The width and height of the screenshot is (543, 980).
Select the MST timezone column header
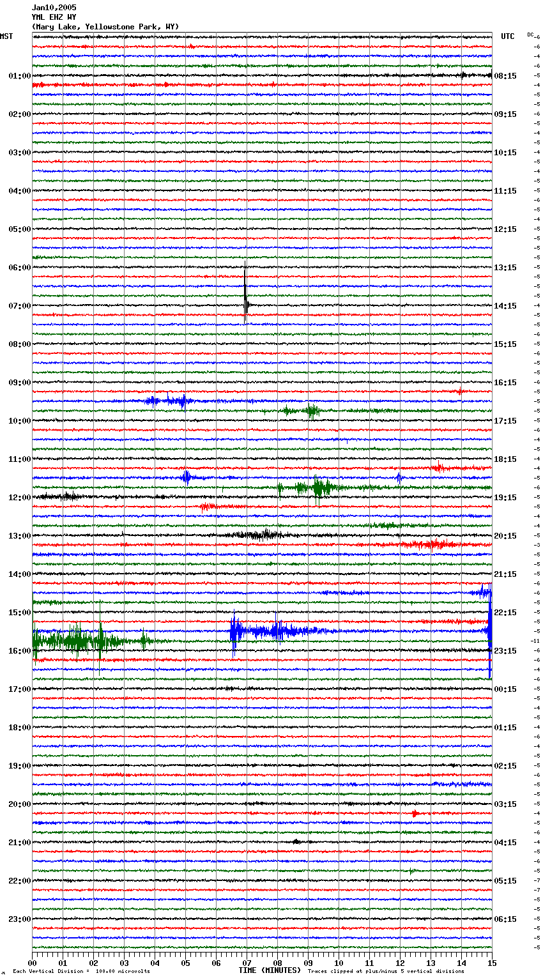tap(6, 36)
